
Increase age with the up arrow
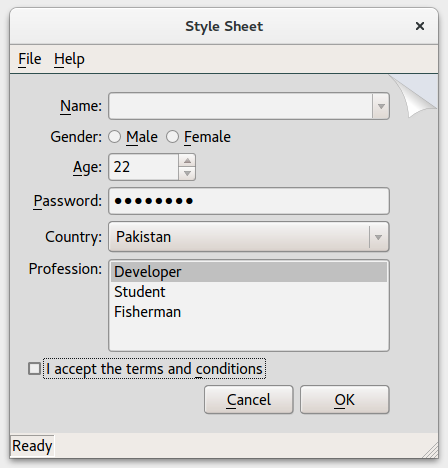[187, 161]
